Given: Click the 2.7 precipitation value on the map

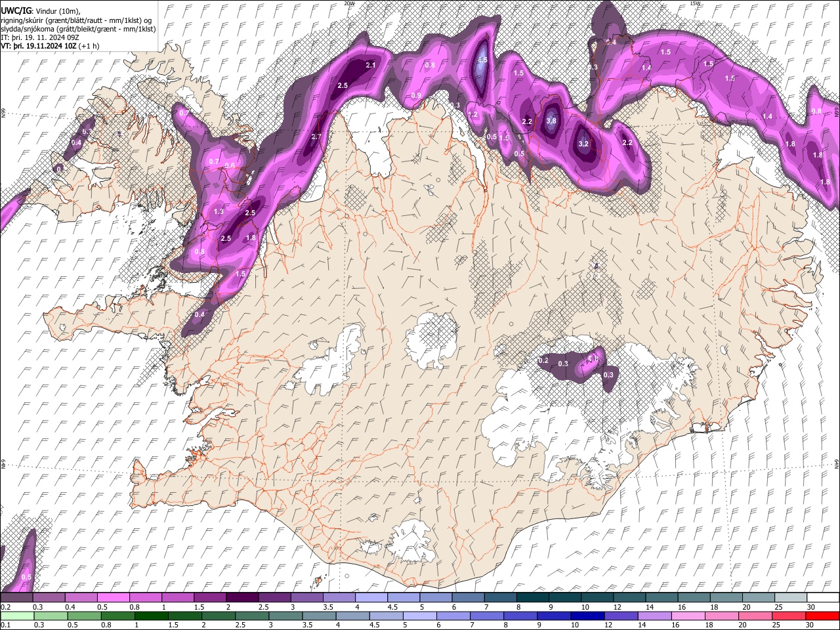Looking at the screenshot, I should pyautogui.click(x=316, y=136).
